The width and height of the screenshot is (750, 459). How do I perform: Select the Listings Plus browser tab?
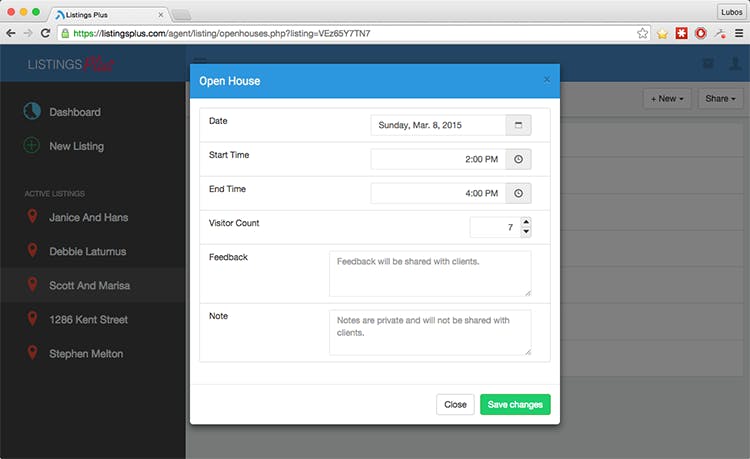pyautogui.click(x=108, y=15)
